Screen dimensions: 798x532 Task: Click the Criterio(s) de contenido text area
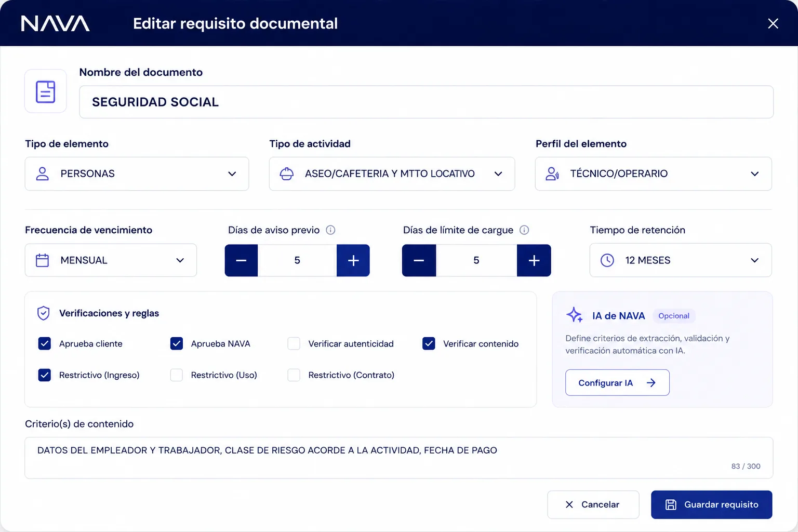click(x=399, y=458)
